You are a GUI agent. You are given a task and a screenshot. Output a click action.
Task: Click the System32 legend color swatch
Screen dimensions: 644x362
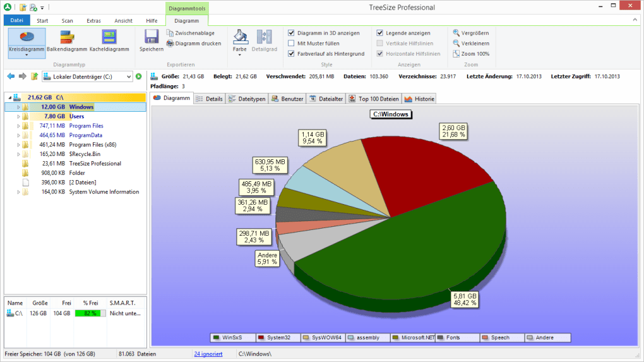click(261, 338)
